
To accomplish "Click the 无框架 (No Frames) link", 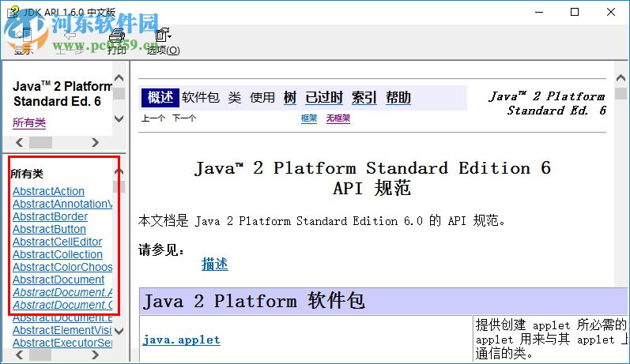I will click(x=338, y=118).
